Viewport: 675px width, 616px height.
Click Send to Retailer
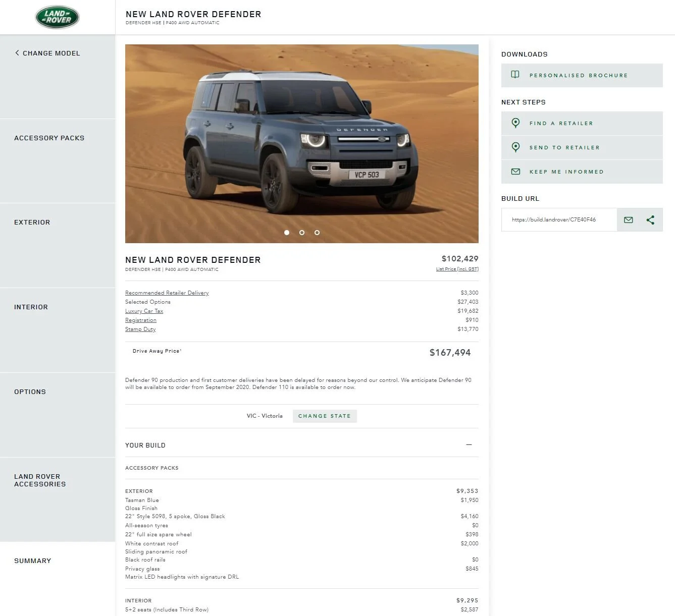[x=582, y=147]
